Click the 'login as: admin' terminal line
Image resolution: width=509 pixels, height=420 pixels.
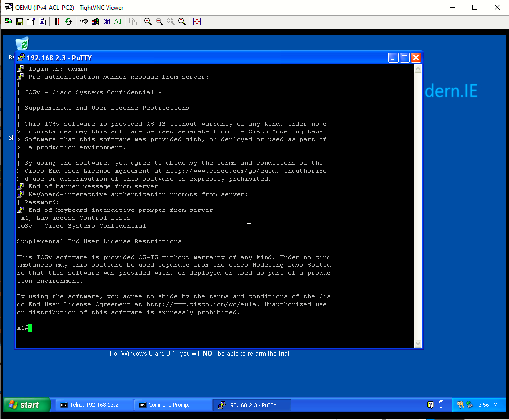click(x=58, y=69)
